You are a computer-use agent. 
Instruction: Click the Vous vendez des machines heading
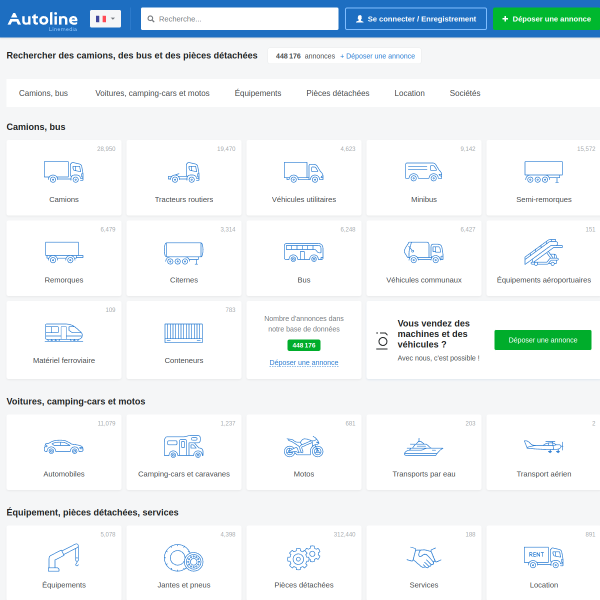[433, 334]
